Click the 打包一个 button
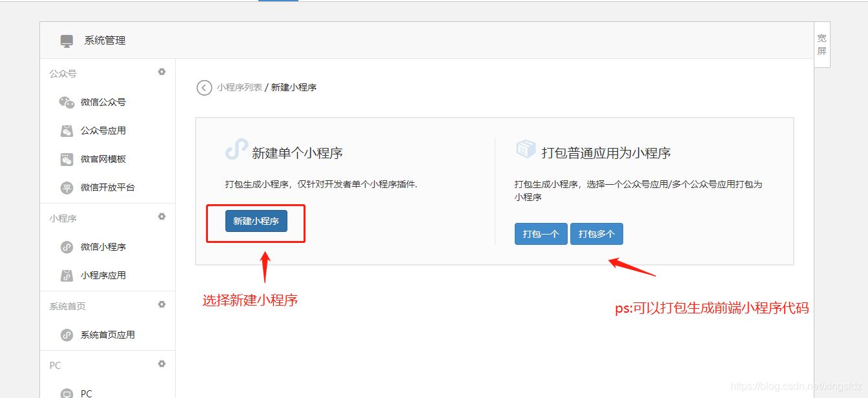The width and height of the screenshot is (868, 398). click(x=541, y=234)
